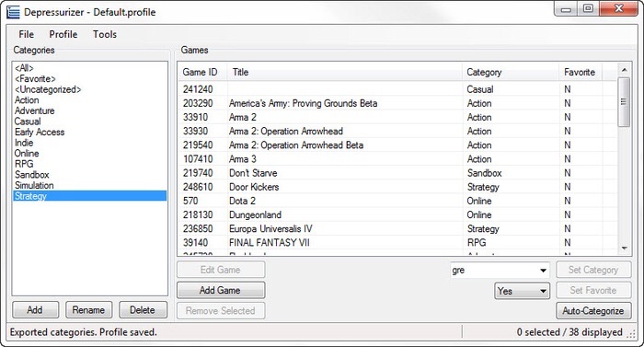This screenshot has height=347, width=644.
Task: Click the '0 selected / 38 displayed' status text
Action: pyautogui.click(x=569, y=332)
